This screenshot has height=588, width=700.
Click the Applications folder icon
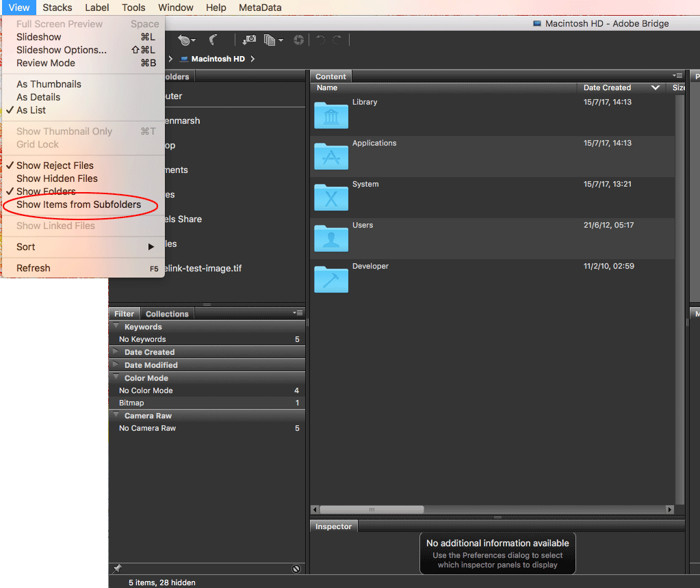click(x=330, y=157)
